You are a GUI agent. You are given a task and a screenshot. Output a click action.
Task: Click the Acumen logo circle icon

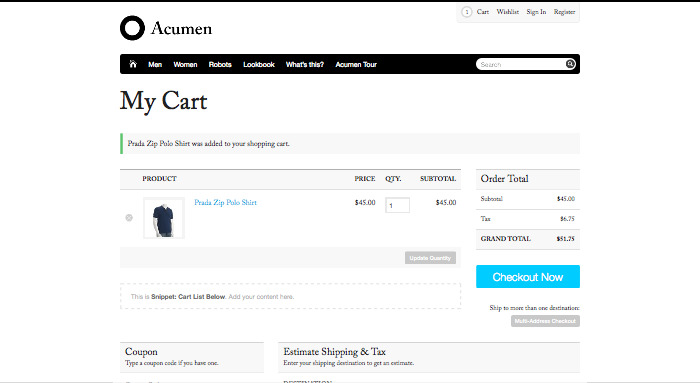132,28
